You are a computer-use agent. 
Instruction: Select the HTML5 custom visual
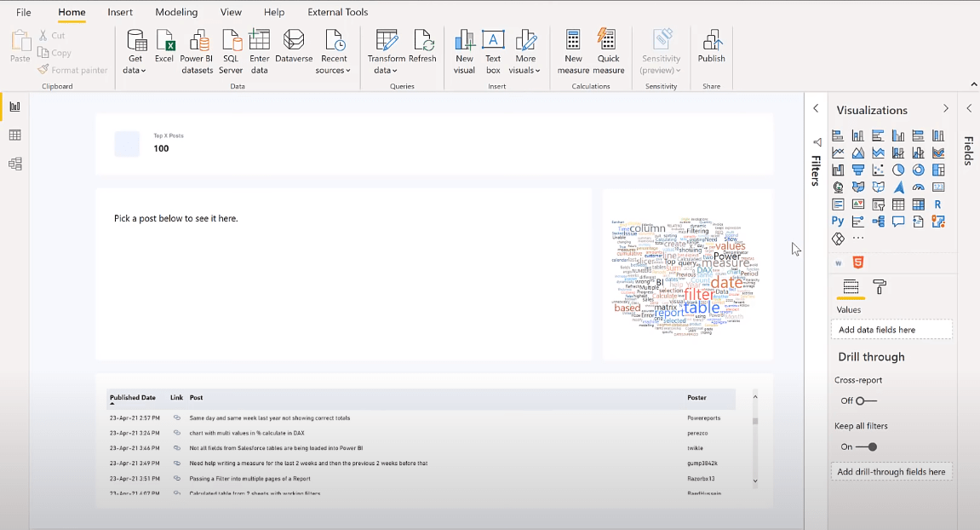pos(858,262)
